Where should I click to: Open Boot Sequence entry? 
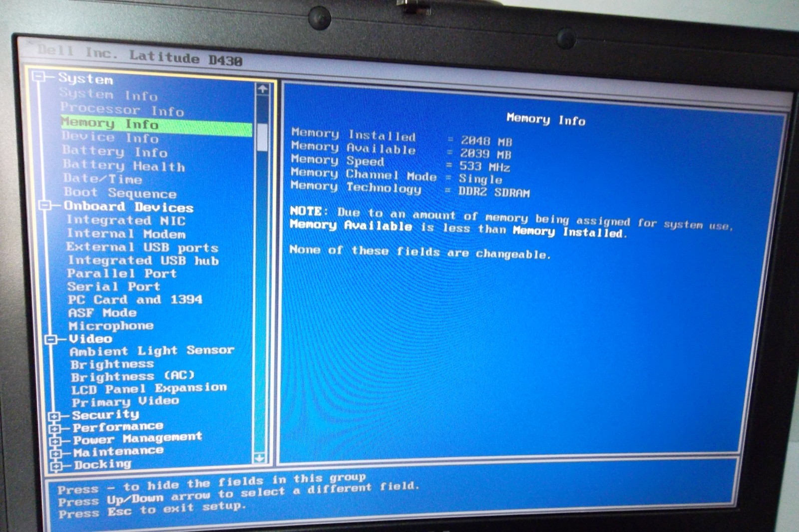(x=120, y=193)
